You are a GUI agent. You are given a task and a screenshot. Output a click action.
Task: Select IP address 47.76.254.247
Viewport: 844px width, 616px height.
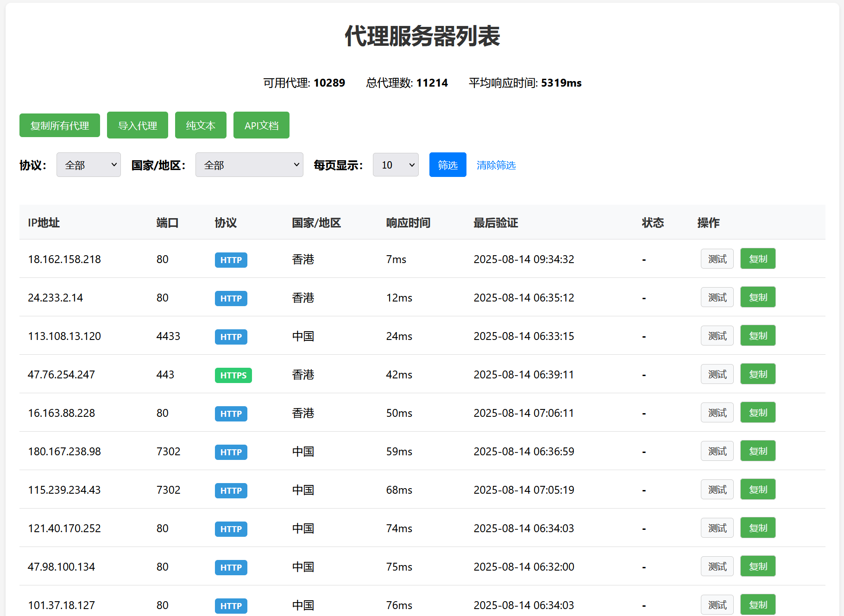(61, 375)
